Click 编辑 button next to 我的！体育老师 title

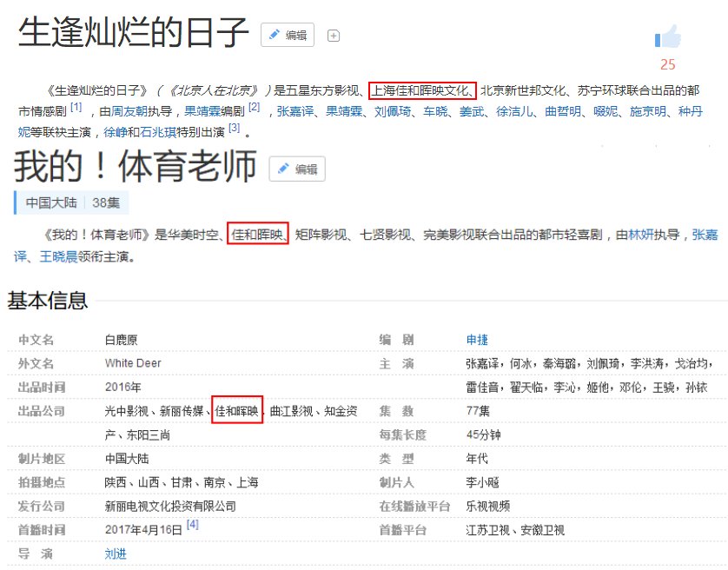(x=296, y=169)
